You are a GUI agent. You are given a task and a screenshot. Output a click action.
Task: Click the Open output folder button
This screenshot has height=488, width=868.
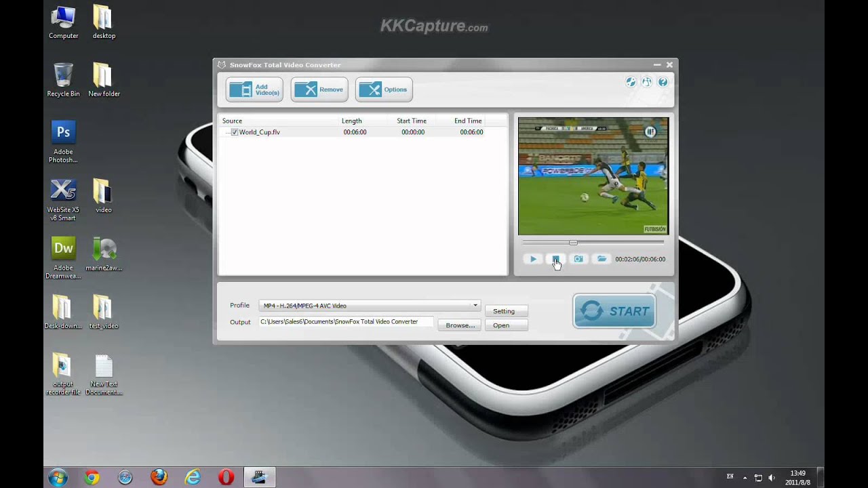tap(506, 325)
